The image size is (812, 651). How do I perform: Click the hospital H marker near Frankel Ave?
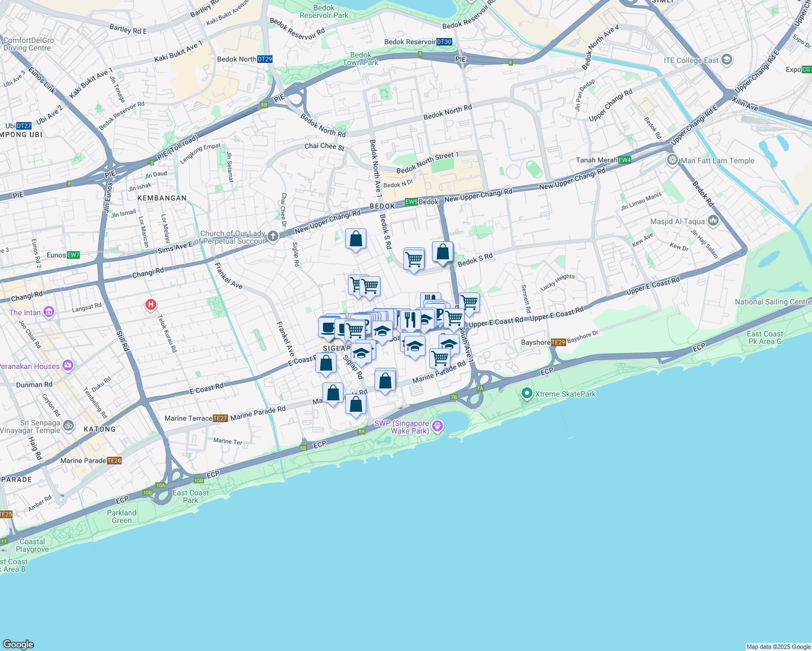coord(150,304)
